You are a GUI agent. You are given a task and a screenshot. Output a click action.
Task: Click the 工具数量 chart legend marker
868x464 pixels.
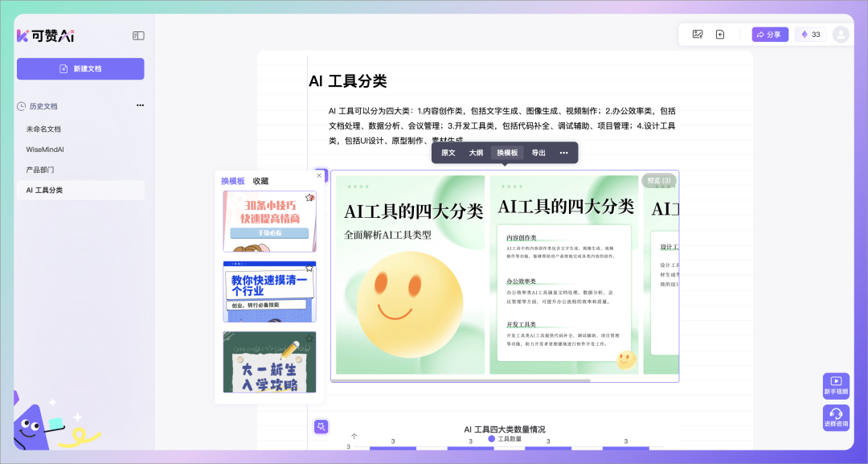click(x=492, y=438)
